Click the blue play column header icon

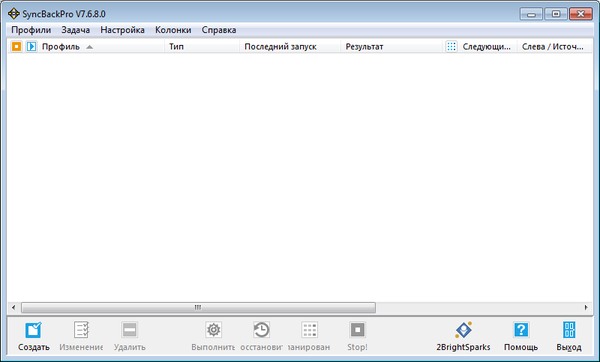pos(31,47)
